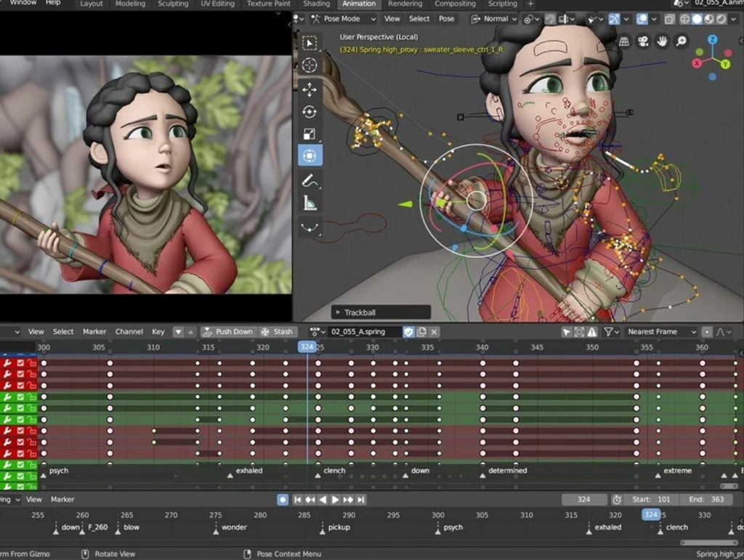The width and height of the screenshot is (744, 560).
Task: Toggle the fake user shield on action
Action: coord(408,332)
